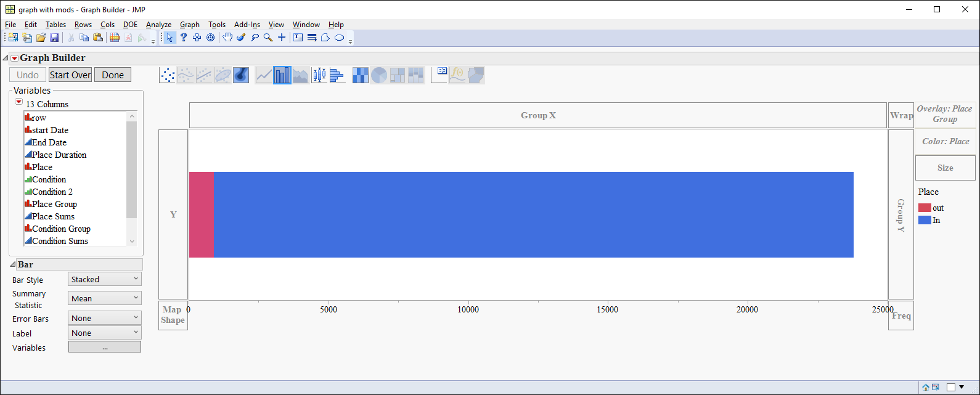Select the oval annotation shape tool
The height and width of the screenshot is (395, 980).
[339, 38]
